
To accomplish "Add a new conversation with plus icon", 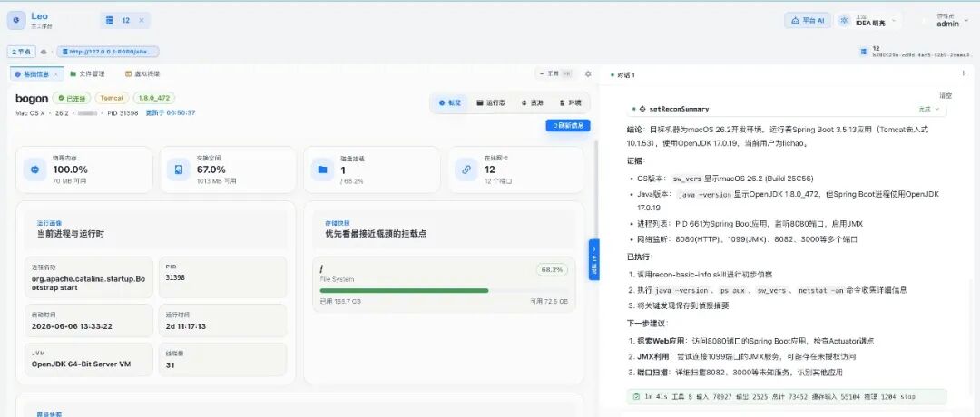I will tap(963, 73).
